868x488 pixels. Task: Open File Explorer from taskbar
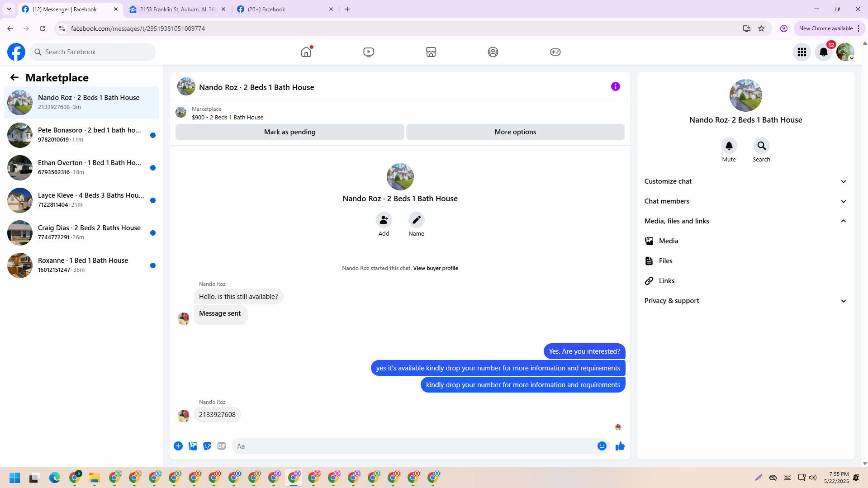tap(95, 478)
